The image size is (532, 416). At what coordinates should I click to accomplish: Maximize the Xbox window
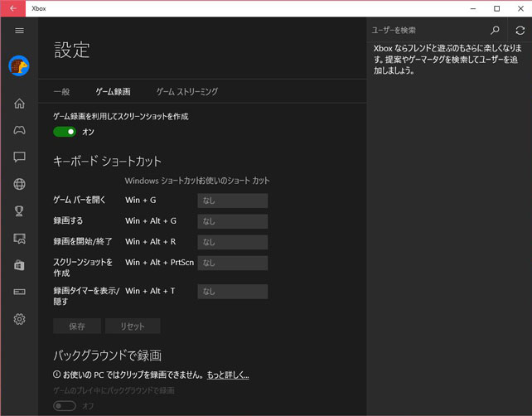pos(496,8)
